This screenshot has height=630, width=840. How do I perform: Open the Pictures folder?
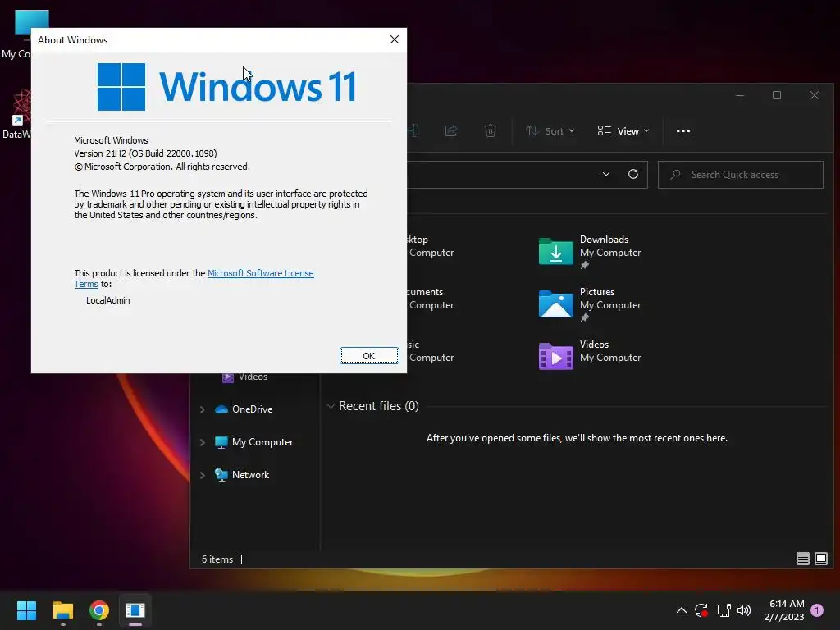589,304
